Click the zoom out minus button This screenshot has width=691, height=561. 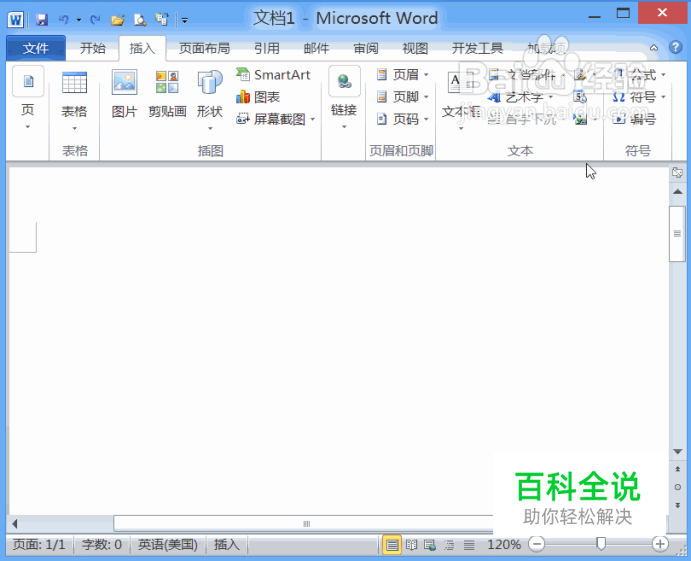[x=536, y=544]
